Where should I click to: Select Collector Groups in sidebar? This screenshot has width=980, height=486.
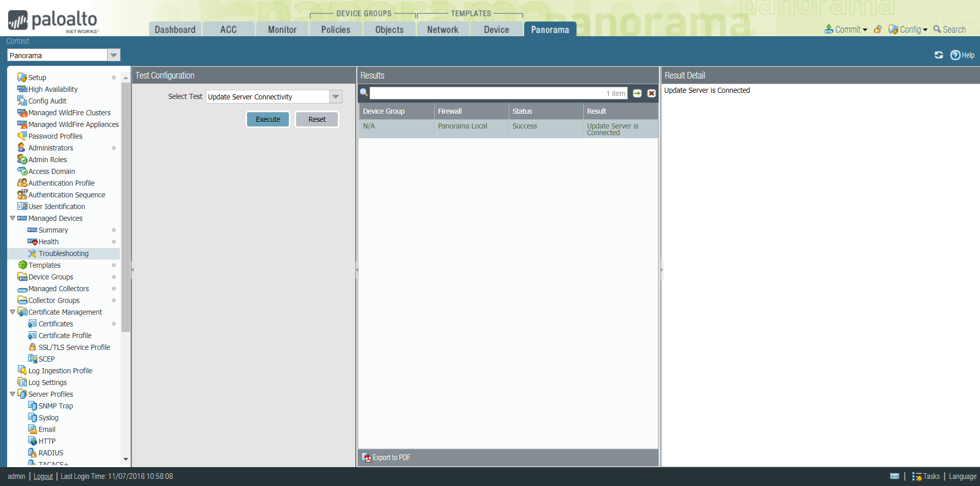tap(54, 300)
